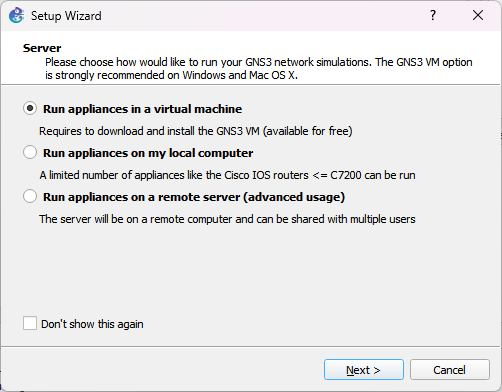Close the Setup Wizard with the X
502x392 pixels.
tap(478, 15)
